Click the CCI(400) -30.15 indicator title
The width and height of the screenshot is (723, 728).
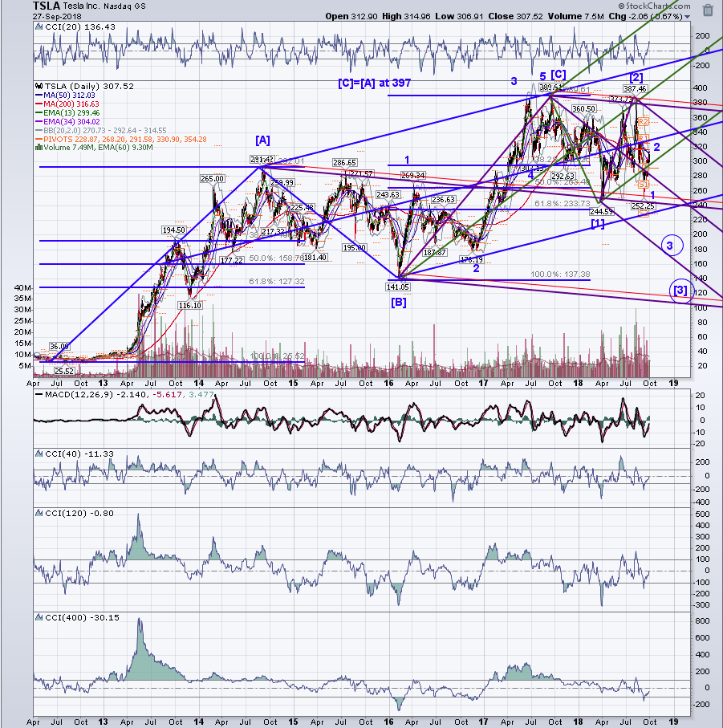[x=82, y=617]
